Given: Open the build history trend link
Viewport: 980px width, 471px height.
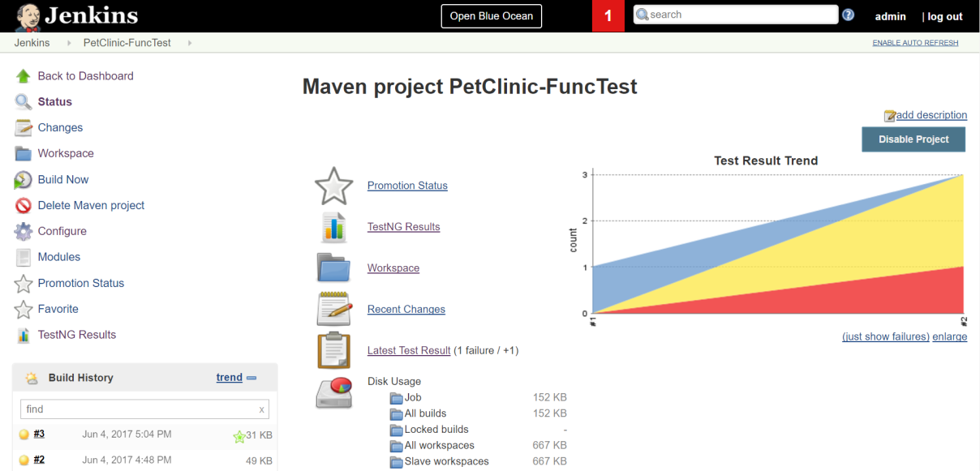Looking at the screenshot, I should point(230,378).
